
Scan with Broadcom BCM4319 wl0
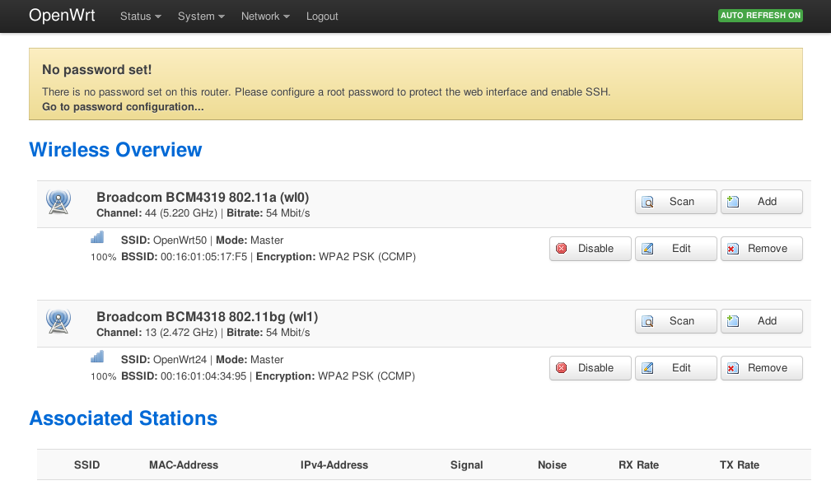click(675, 202)
